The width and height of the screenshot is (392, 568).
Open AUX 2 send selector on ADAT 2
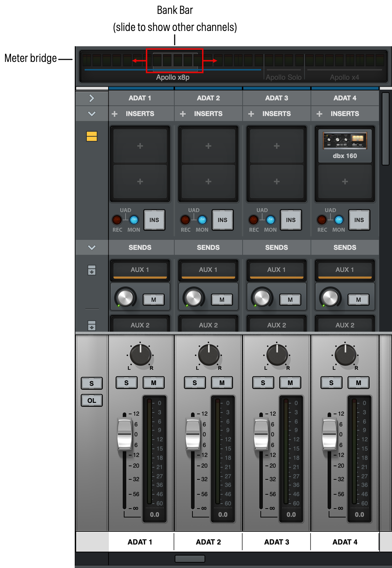208,325
